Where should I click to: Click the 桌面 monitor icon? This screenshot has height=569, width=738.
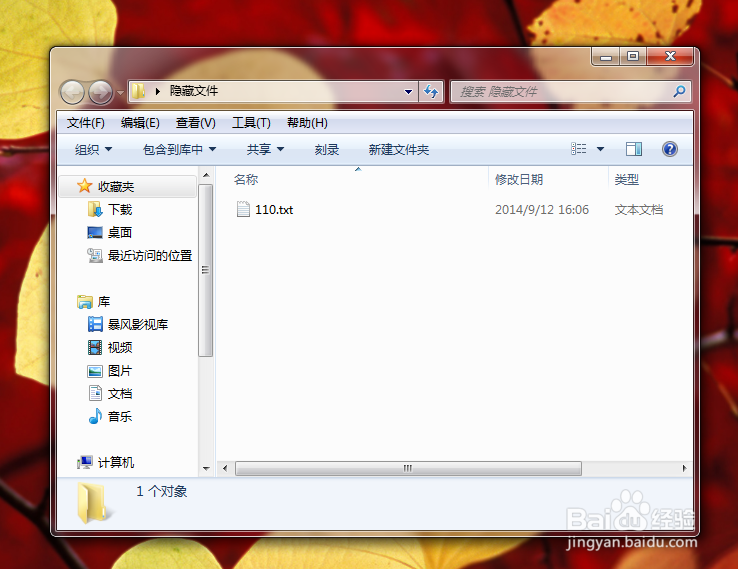[x=95, y=232]
